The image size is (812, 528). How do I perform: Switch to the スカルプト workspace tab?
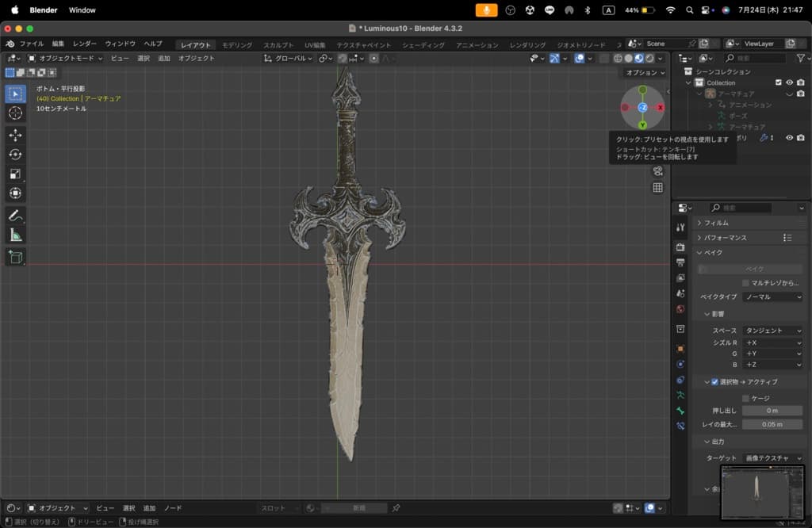tap(278, 45)
